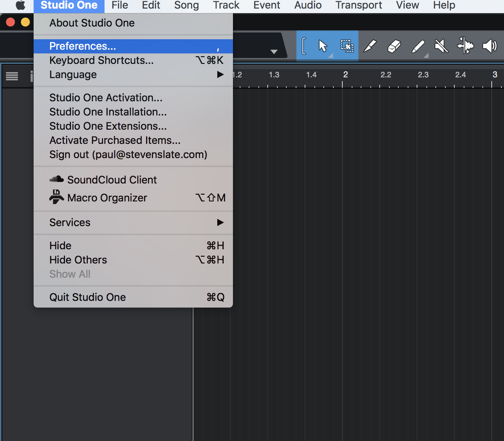The width and height of the screenshot is (504, 441).
Task: Select the Range tool bracket icon
Action: pyautogui.click(x=304, y=46)
